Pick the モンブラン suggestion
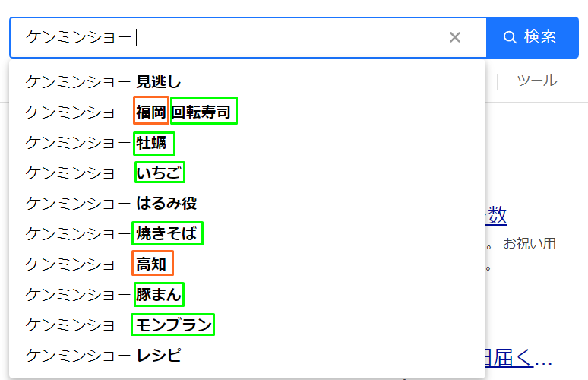The image size is (588, 380). [x=172, y=325]
